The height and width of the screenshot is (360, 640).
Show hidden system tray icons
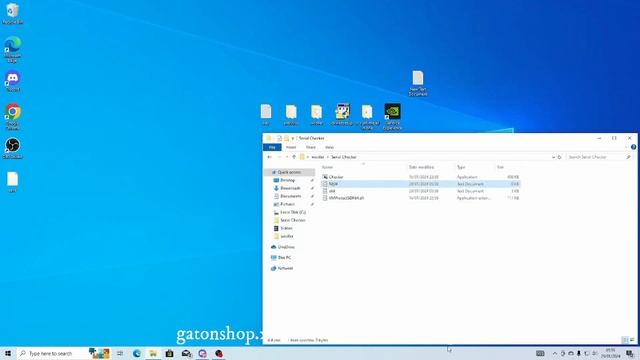click(555, 353)
